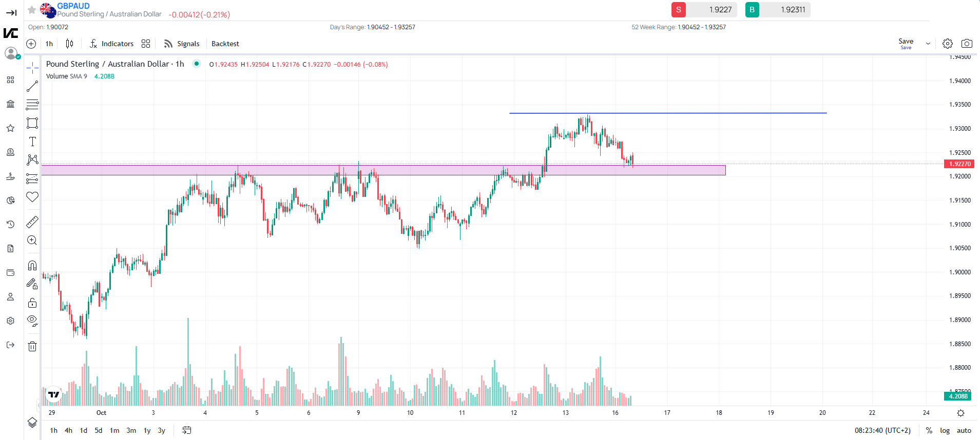Select the 3m time range
This screenshot has height=440, width=980.
[131, 431]
